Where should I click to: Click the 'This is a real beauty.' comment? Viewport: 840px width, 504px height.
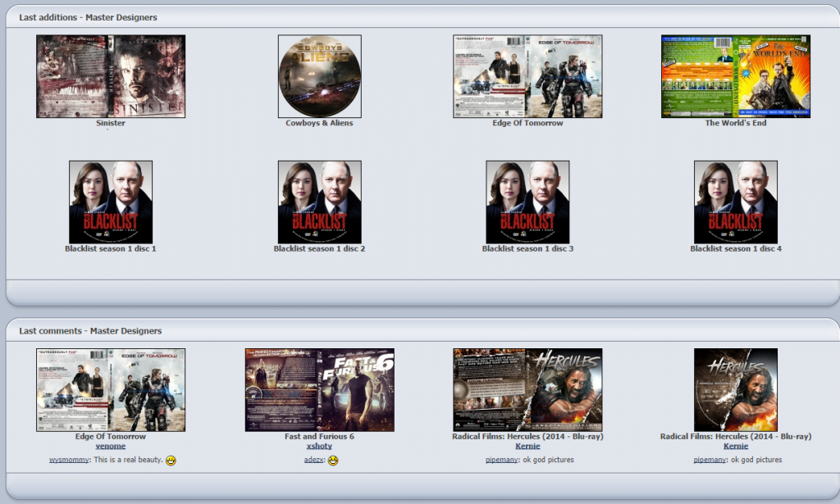point(128,460)
